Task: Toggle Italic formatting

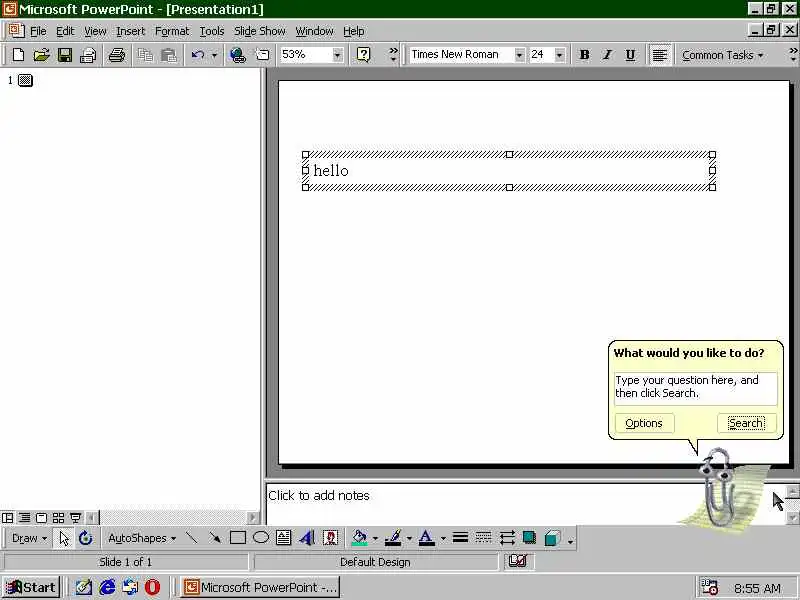Action: click(608, 55)
